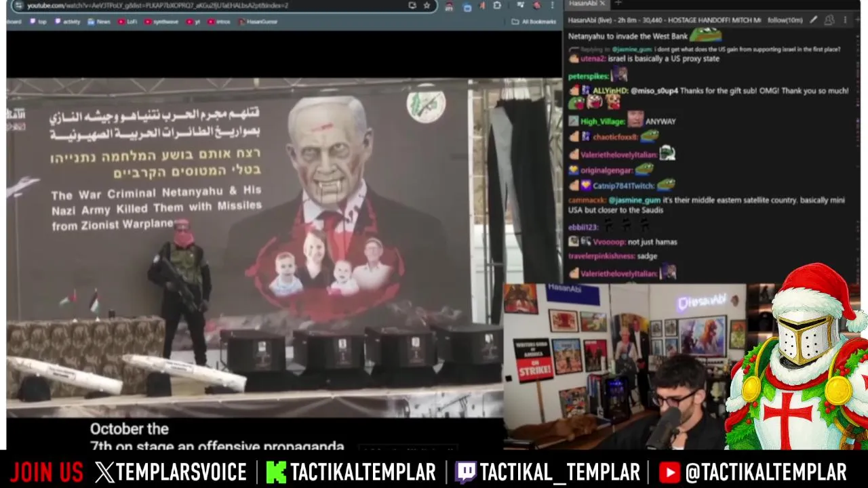The width and height of the screenshot is (868, 488).
Task: Click the follow(10m) chat mode label
Action: [785, 20]
